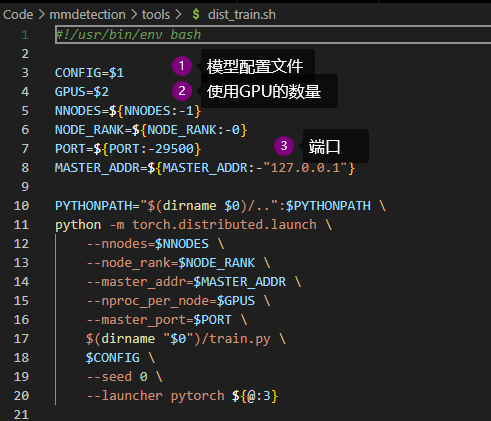Place cursor on shebang '#!/usr/bin/env bash'

tap(128, 35)
